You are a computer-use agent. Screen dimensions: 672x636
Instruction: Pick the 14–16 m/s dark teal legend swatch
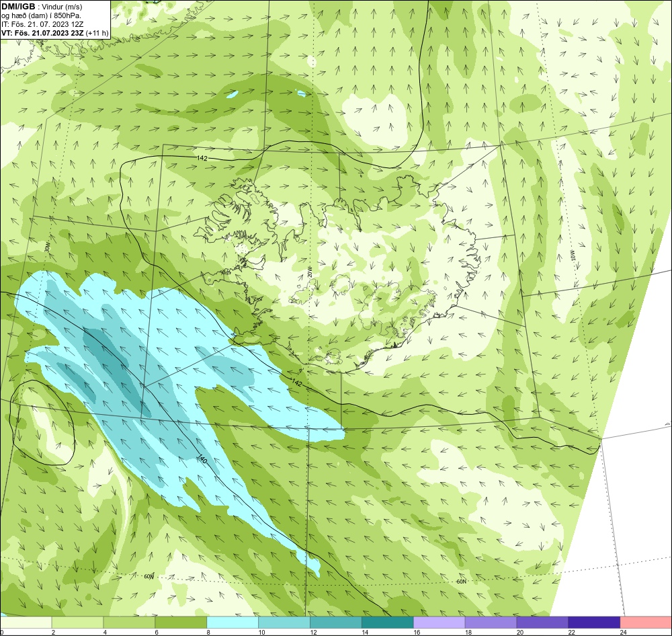pyautogui.click(x=388, y=622)
